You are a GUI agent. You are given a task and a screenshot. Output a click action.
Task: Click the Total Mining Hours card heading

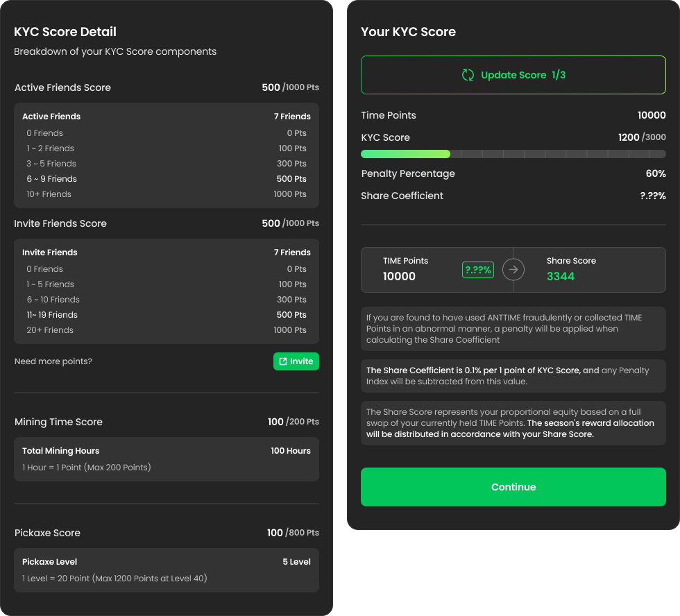[61, 451]
